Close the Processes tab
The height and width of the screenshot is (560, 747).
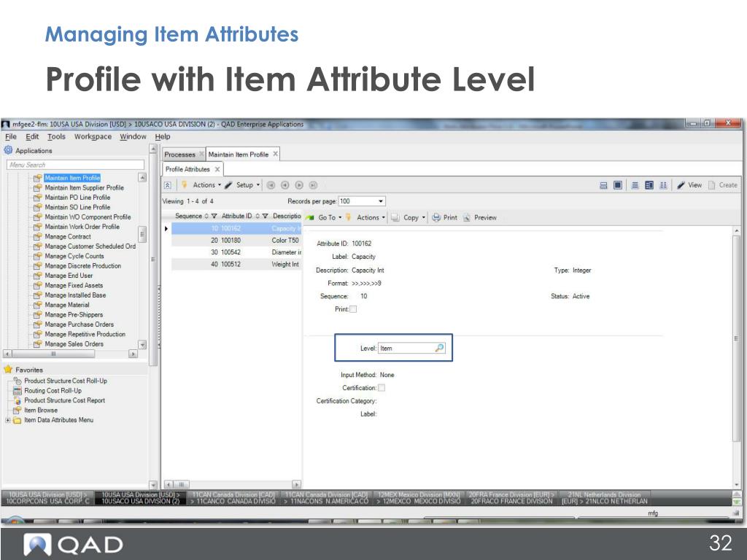[201, 154]
